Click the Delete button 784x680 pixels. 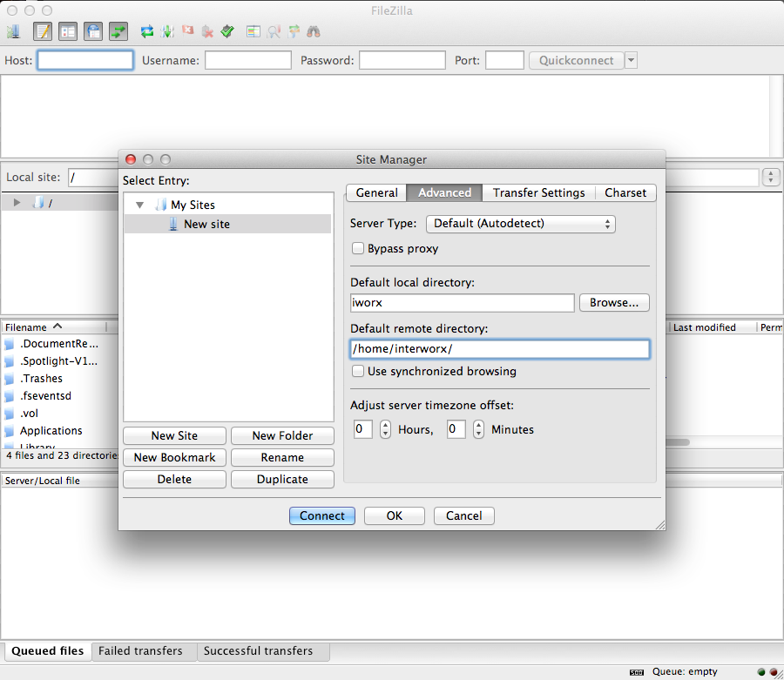(174, 479)
